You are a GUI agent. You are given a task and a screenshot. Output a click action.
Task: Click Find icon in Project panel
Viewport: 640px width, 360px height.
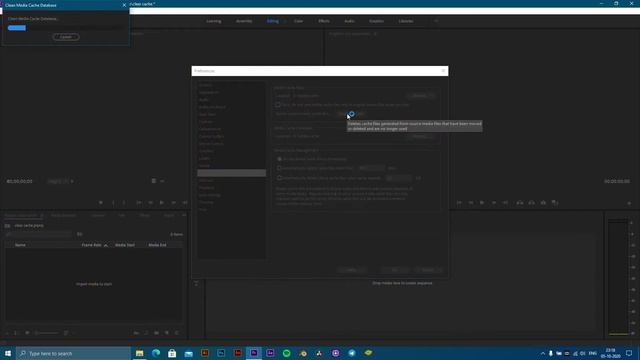point(147,333)
